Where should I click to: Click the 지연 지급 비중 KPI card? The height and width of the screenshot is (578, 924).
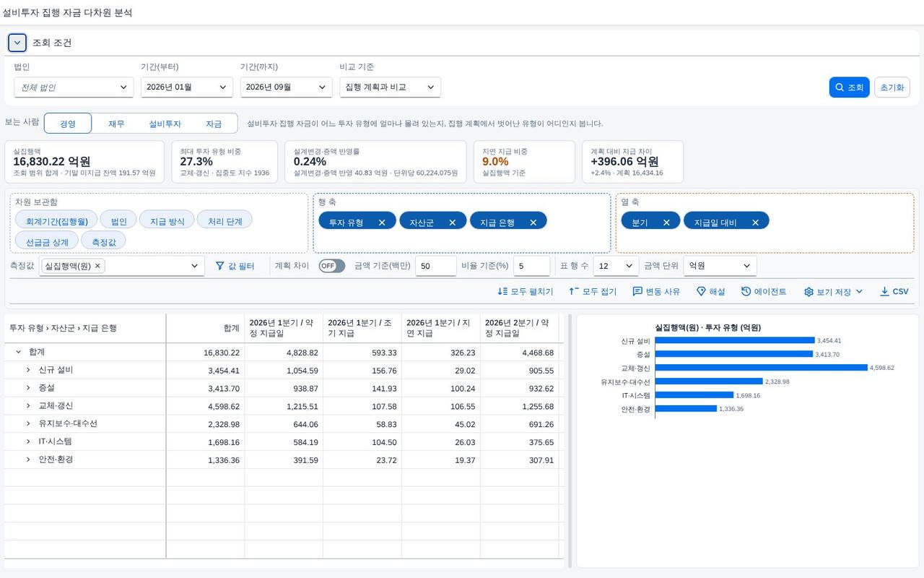point(524,162)
